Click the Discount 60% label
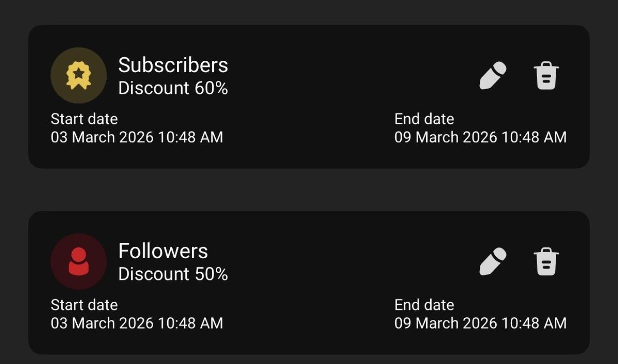The height and width of the screenshot is (364, 618). tap(173, 88)
